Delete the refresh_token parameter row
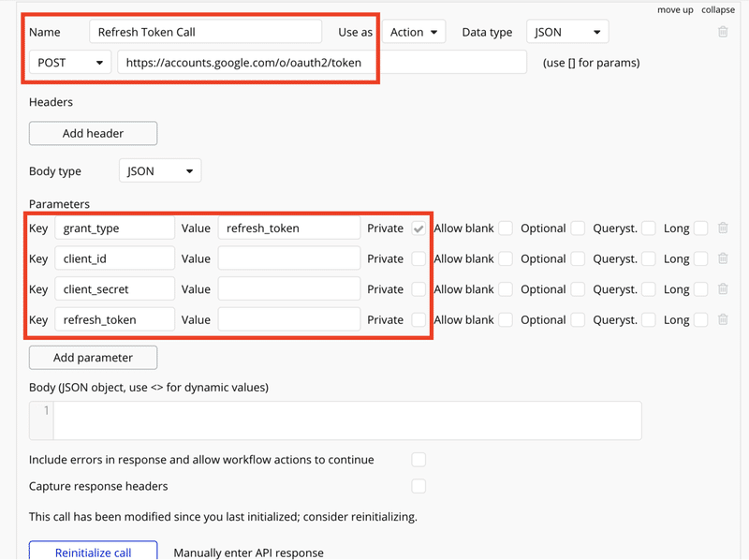The width and height of the screenshot is (749, 560). tap(723, 319)
